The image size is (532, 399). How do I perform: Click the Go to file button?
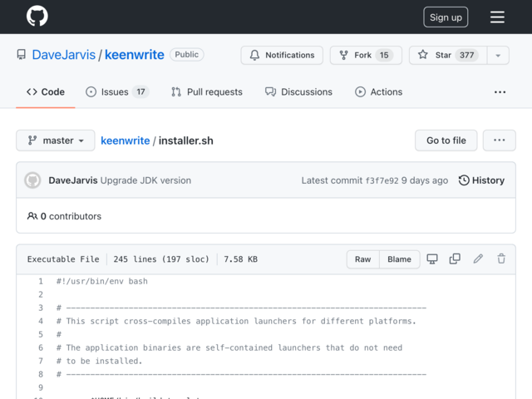pos(446,140)
